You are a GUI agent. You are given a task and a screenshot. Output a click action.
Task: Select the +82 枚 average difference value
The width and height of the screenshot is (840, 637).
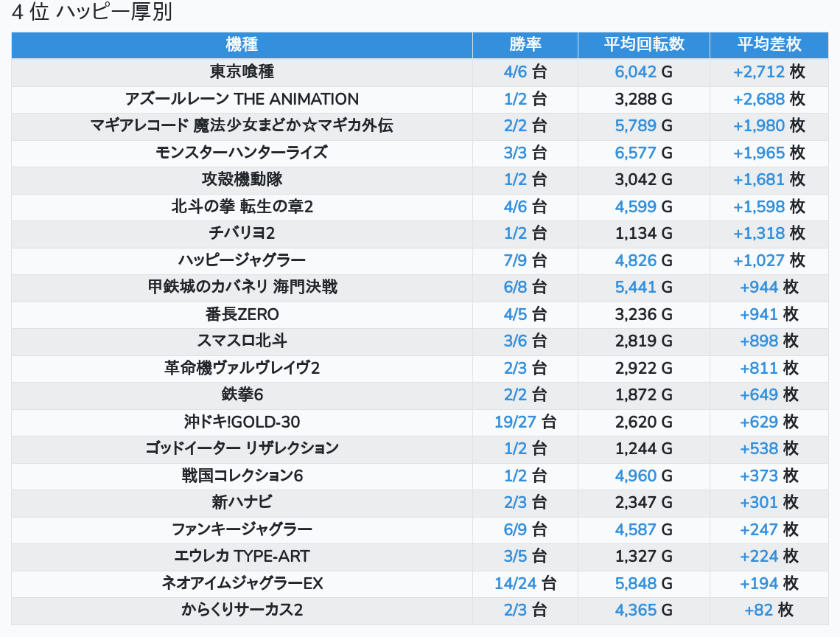[x=769, y=610]
